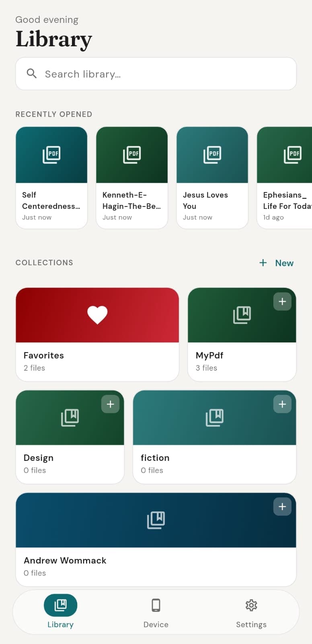312x644 pixels.
Task: Create a New collection
Action: 276,263
